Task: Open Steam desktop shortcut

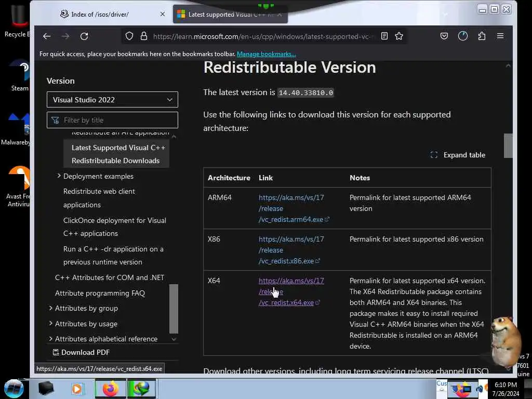Action: pos(20,75)
